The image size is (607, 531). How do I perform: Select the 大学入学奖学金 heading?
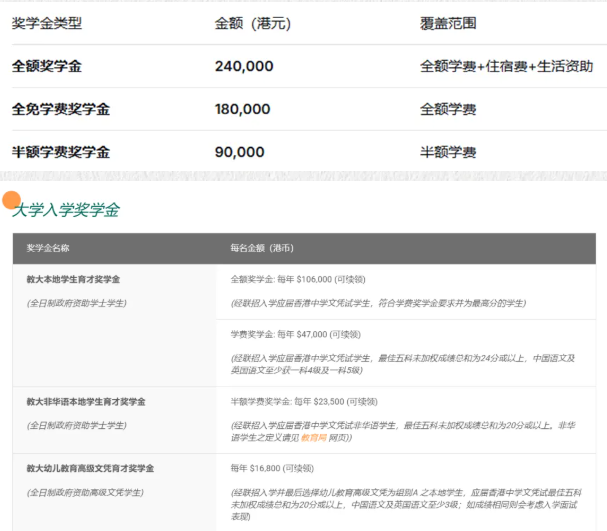pyautogui.click(x=66, y=210)
